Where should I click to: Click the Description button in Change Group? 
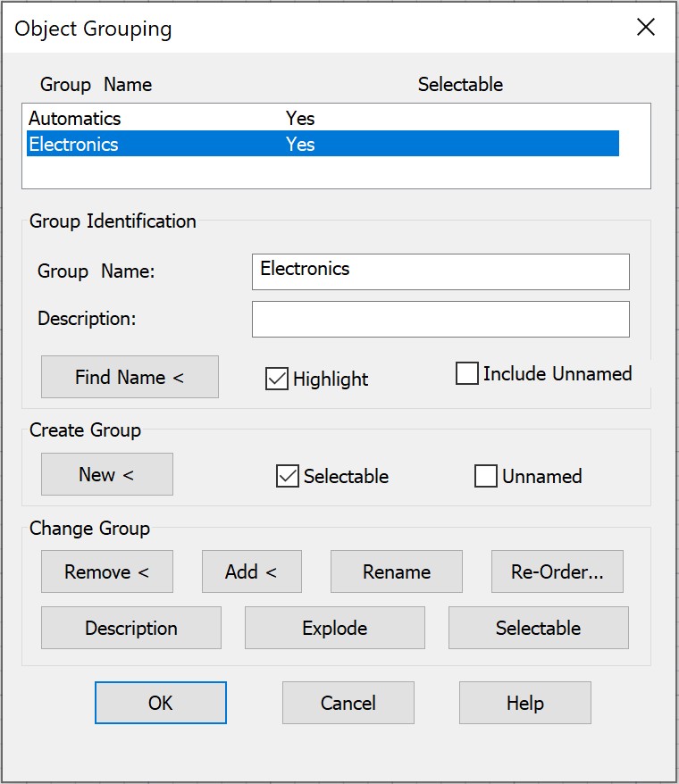coord(130,628)
